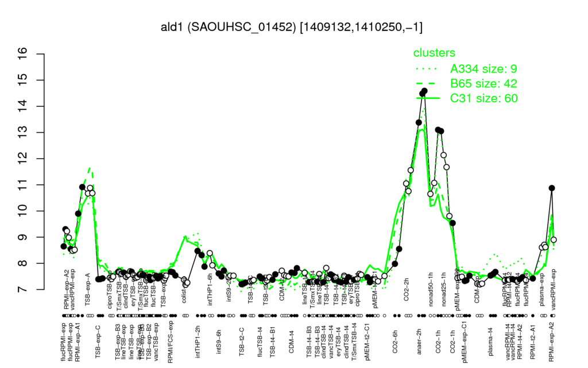Click the 'vancTSB-t4' x-axis label

[331, 342]
